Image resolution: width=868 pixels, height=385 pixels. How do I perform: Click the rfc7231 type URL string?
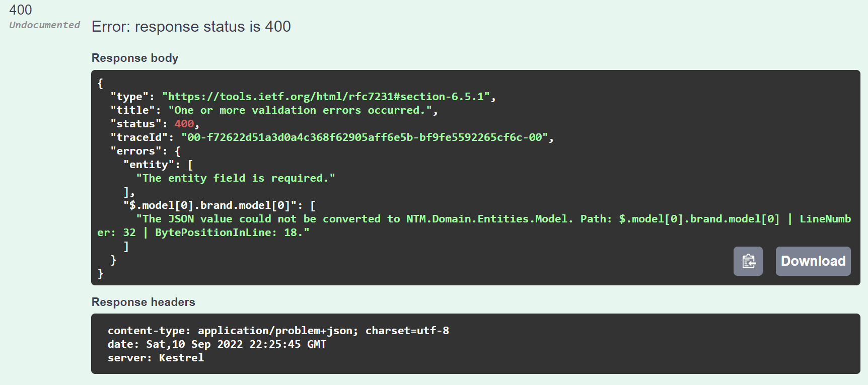326,97
